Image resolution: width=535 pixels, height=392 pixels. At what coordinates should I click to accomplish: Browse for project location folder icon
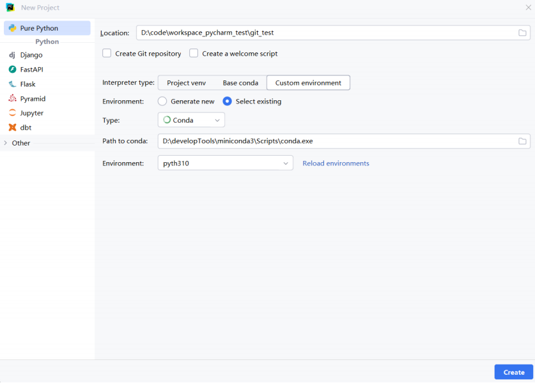[x=522, y=33]
